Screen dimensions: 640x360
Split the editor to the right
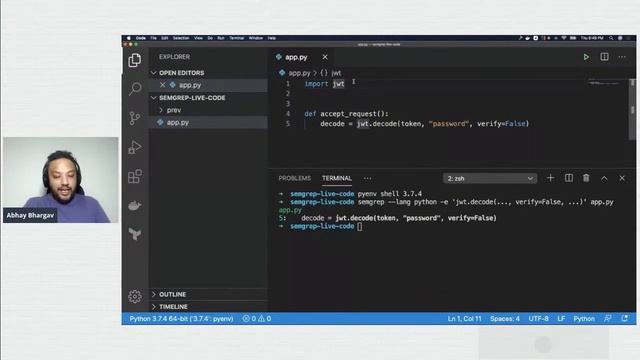pyautogui.click(x=604, y=57)
